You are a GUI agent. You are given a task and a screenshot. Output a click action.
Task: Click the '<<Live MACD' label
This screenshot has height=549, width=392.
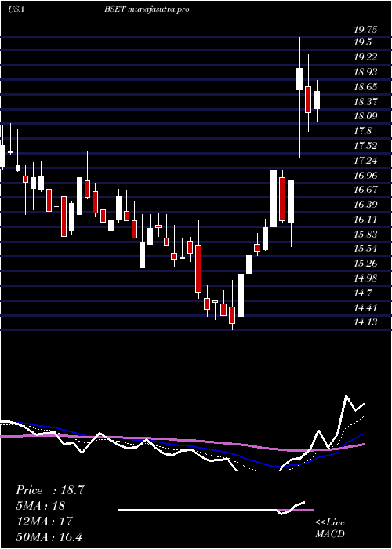[x=330, y=529]
